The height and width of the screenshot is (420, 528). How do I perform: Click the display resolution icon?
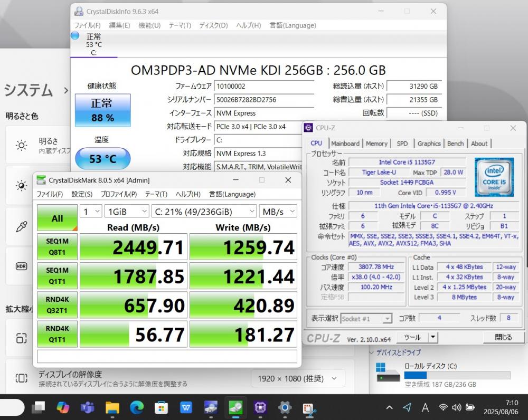point(22,378)
